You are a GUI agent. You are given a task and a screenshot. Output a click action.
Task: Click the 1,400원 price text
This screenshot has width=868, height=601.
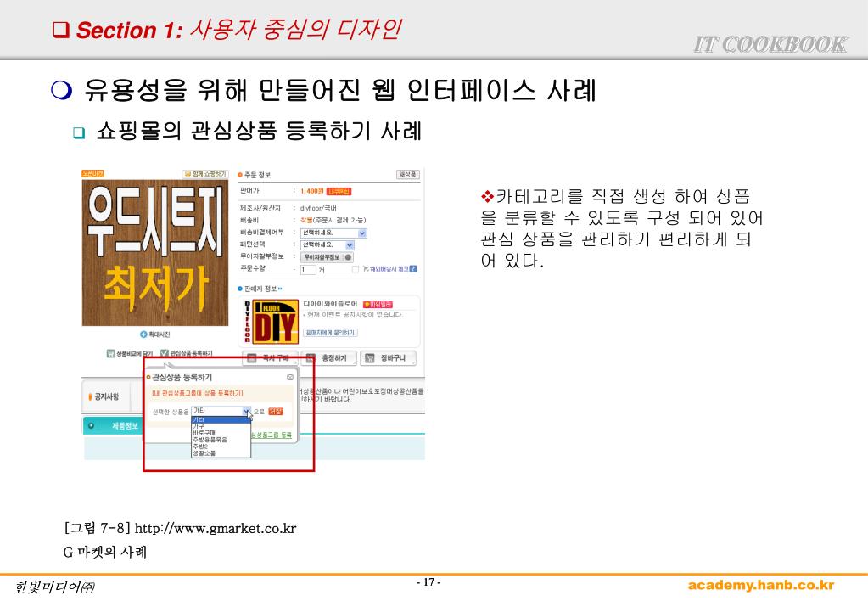pyautogui.click(x=312, y=191)
